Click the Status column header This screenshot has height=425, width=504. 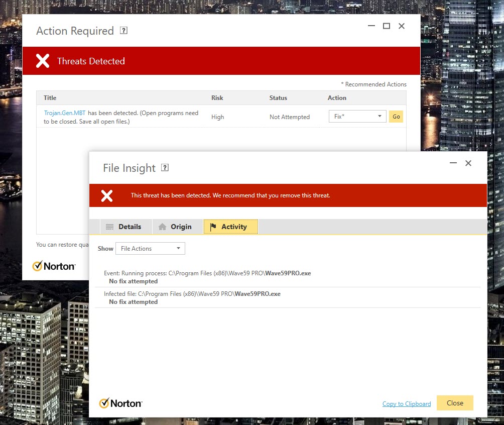tap(278, 98)
